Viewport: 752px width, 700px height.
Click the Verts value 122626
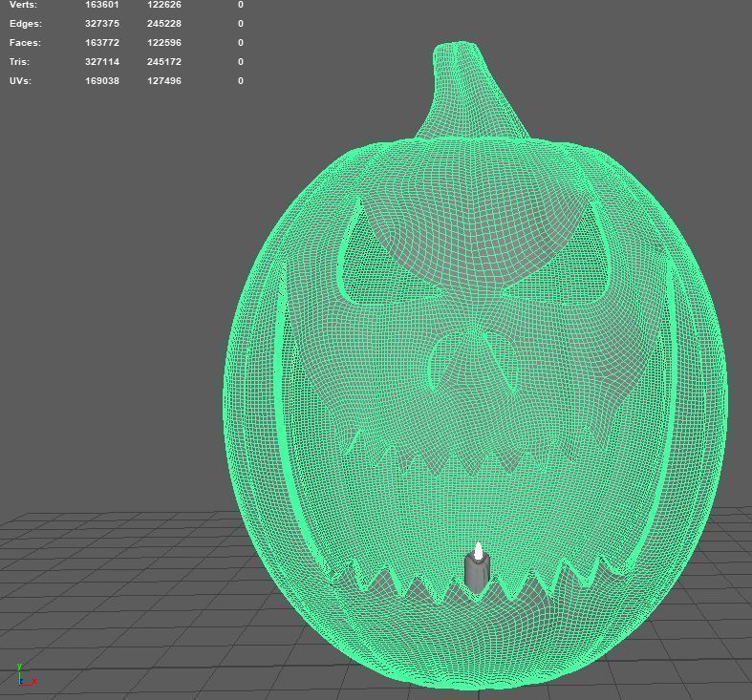164,5
